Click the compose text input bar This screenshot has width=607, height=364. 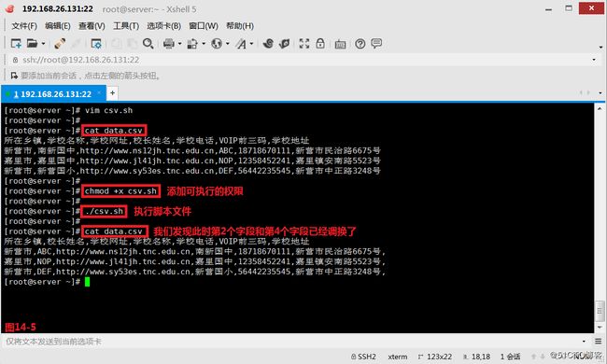click(x=290, y=342)
